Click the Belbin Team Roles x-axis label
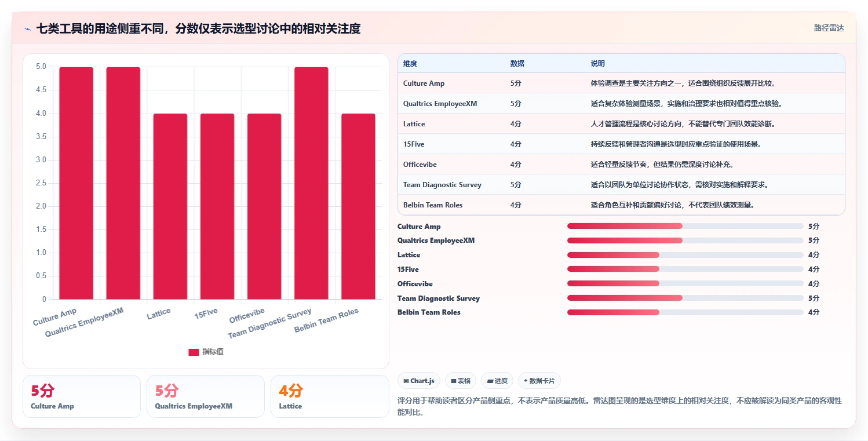This screenshot has height=441, width=868. pos(326,320)
